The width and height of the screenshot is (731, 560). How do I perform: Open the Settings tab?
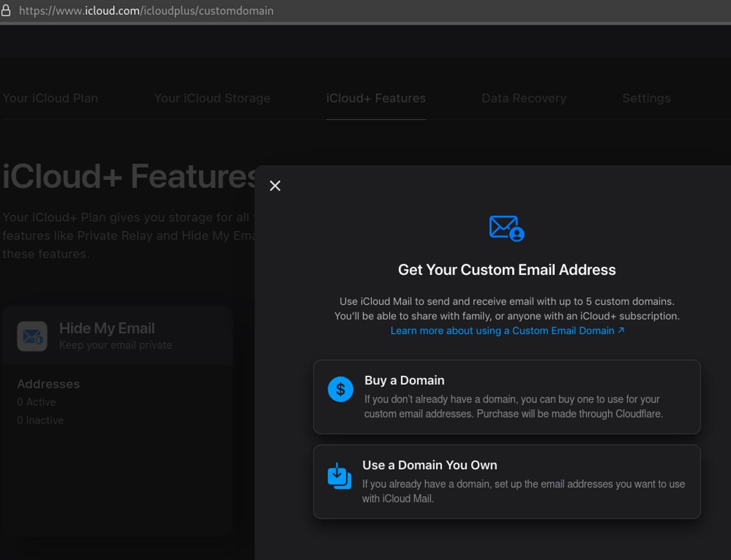pos(646,98)
